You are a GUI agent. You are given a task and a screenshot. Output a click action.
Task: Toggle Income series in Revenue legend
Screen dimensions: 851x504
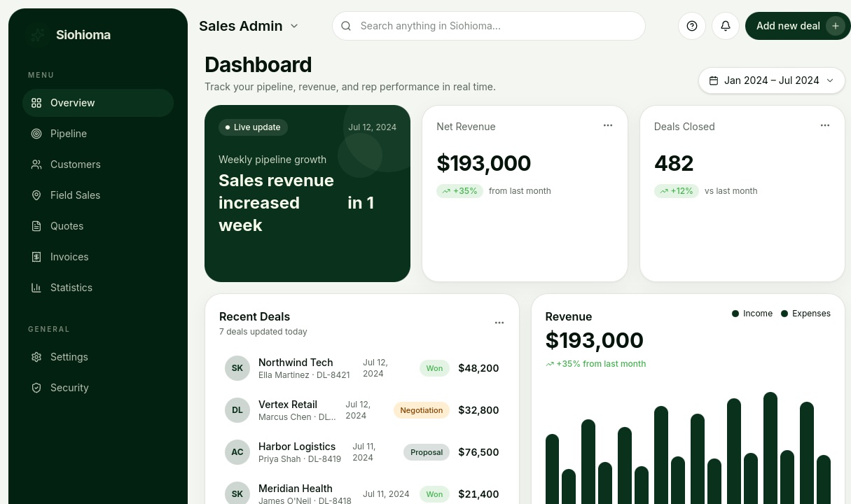[x=752, y=314]
